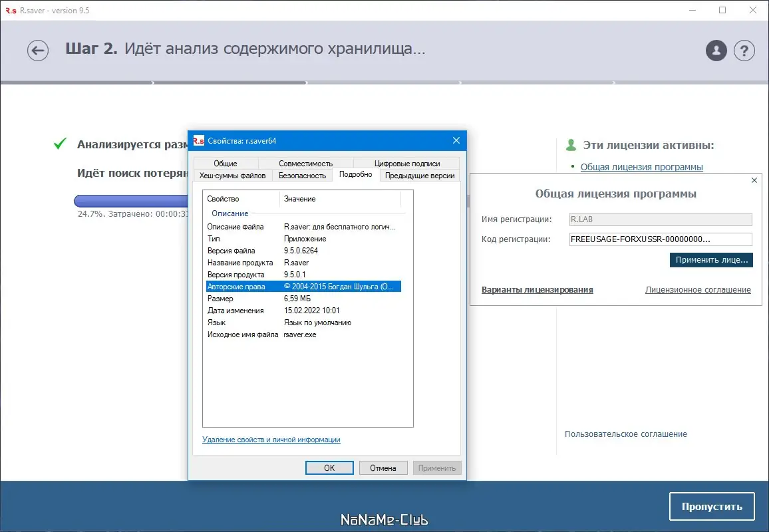This screenshot has width=769, height=532.
Task: Select the Название продукта row
Action: click(303, 263)
